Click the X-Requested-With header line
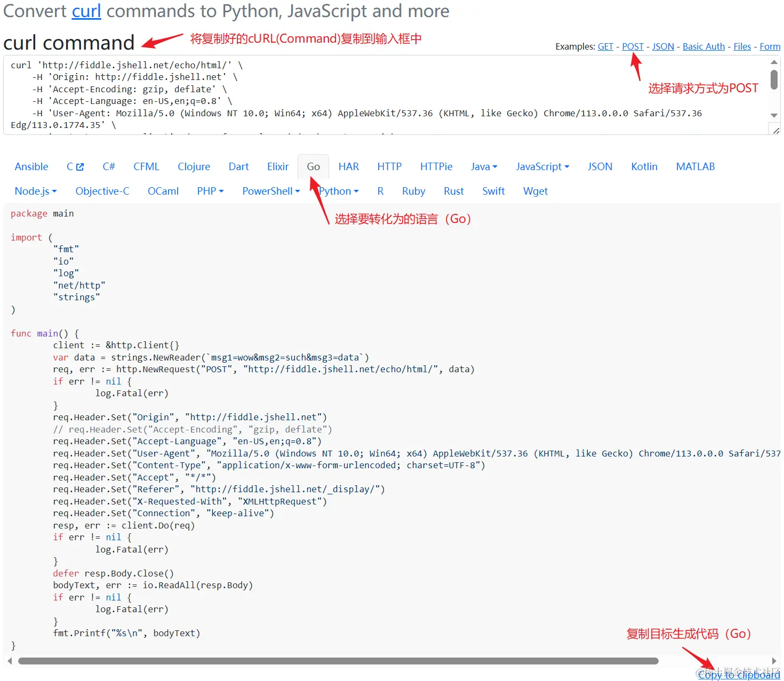 coord(190,502)
